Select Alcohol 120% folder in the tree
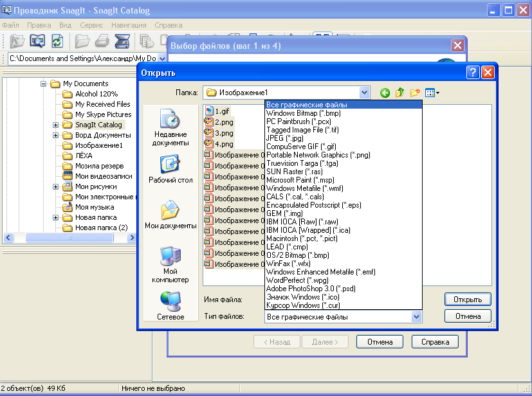Viewport: 532px width, 396px height. pos(96,94)
